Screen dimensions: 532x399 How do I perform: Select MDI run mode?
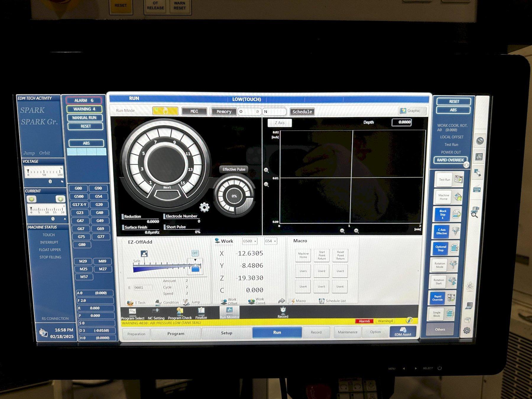point(194,111)
